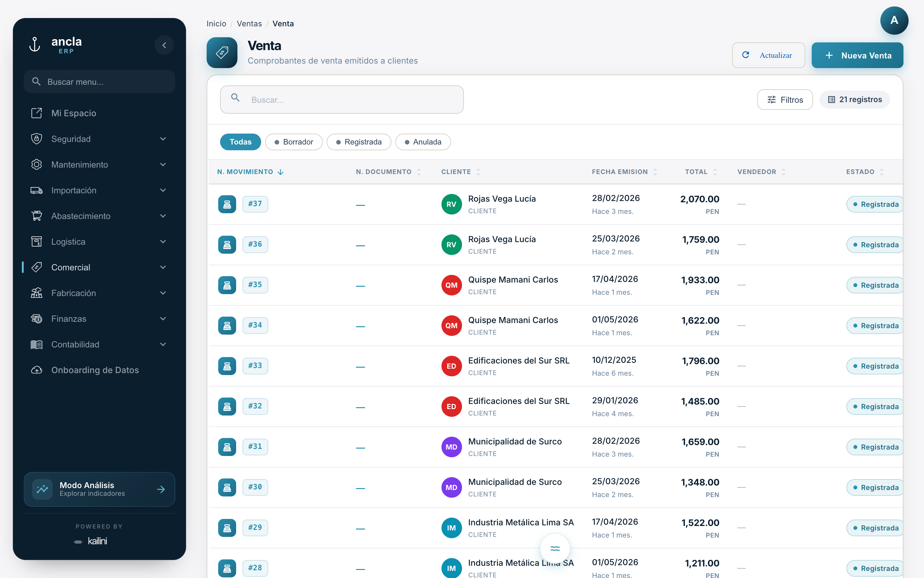Click Industria Metálica Lima SA row #29
Image resolution: width=924 pixels, height=578 pixels.
(x=521, y=522)
